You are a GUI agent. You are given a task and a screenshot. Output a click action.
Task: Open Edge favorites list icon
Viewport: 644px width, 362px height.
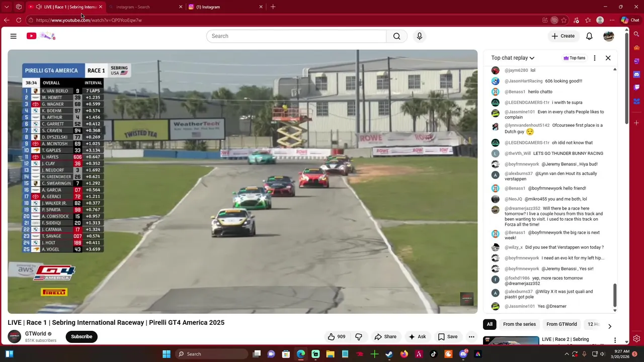[588, 20]
